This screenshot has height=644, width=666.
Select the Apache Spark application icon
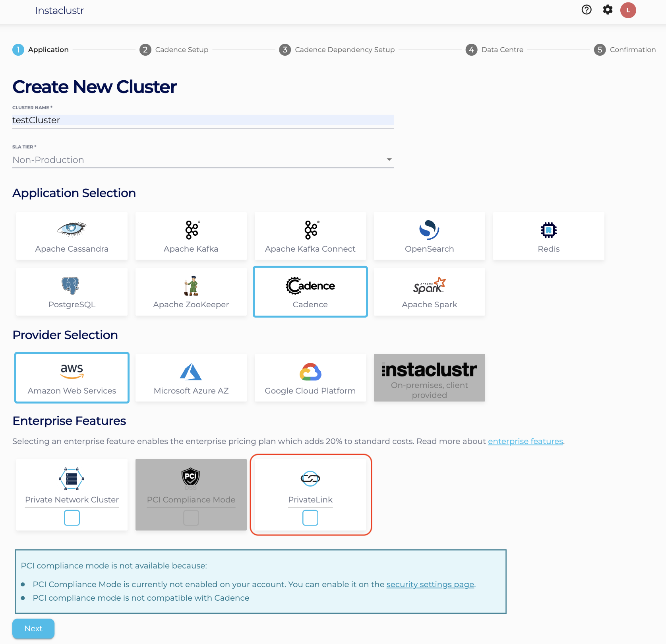click(x=429, y=285)
